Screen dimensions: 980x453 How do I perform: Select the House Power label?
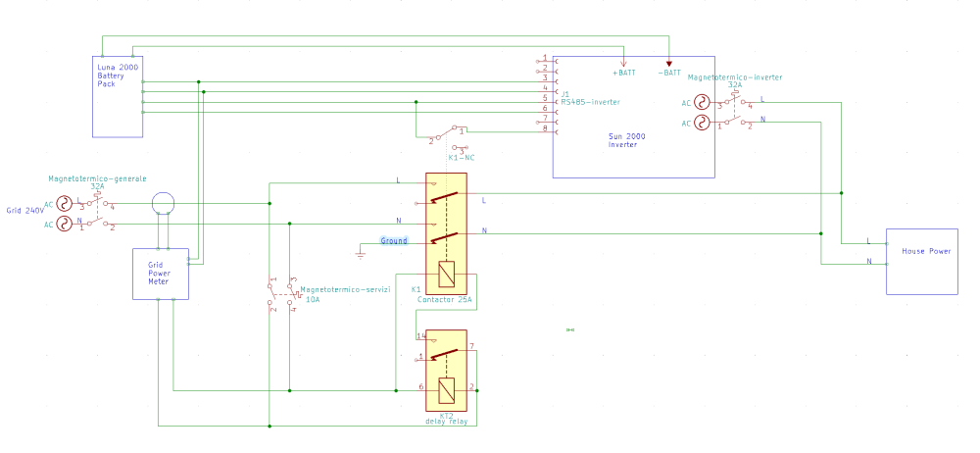tap(926, 251)
